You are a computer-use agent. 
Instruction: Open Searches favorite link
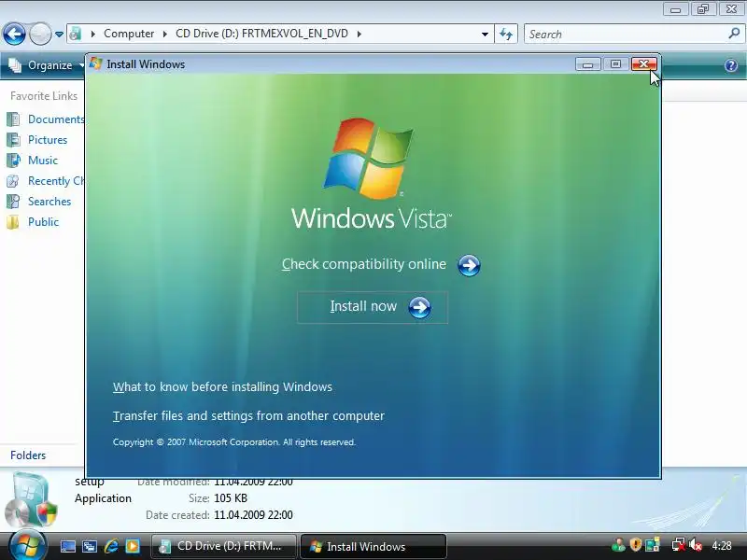(49, 202)
